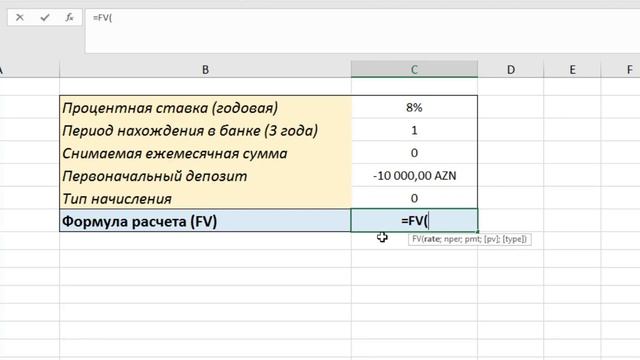Confirm the formula with the checkmark icon
This screenshot has height=360, width=640.
45,18
